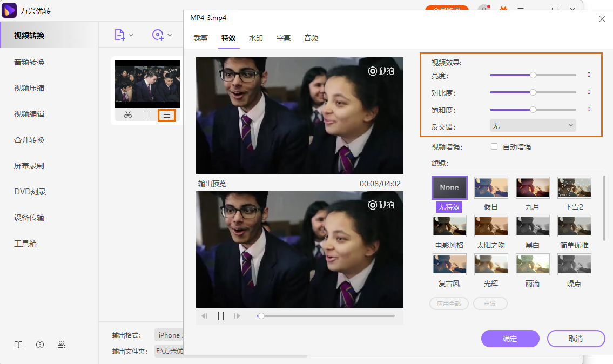Switch to the 字幕 tab
This screenshot has height=364, width=613.
coord(284,38)
